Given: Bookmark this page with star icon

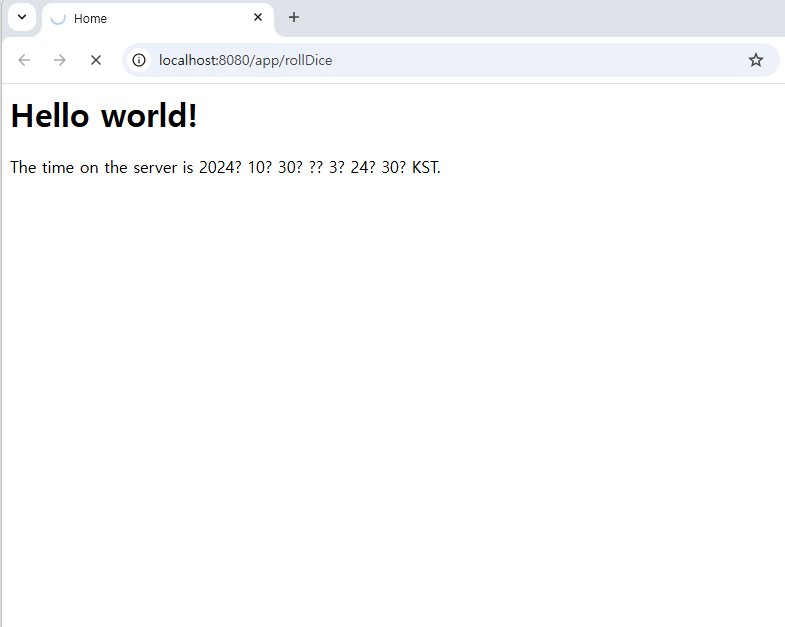Looking at the screenshot, I should coord(755,60).
